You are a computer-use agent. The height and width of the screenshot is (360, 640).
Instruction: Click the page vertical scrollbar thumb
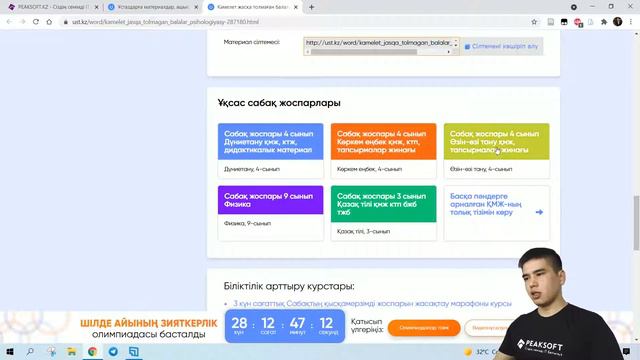(x=636, y=223)
